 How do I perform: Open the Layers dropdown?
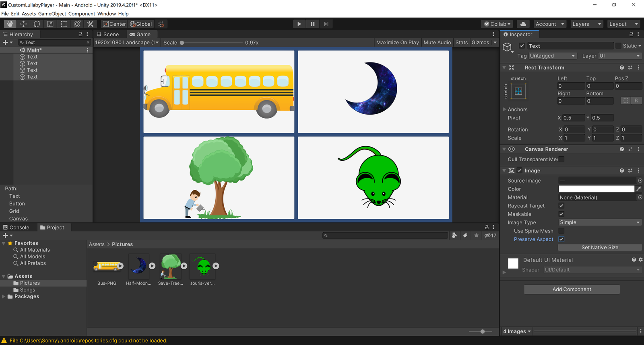point(586,24)
